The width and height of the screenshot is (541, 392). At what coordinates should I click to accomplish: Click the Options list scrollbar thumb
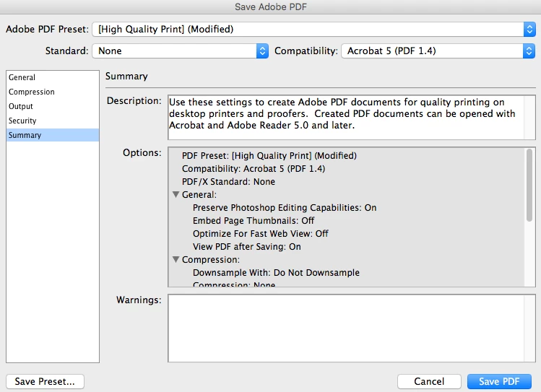pyautogui.click(x=529, y=185)
